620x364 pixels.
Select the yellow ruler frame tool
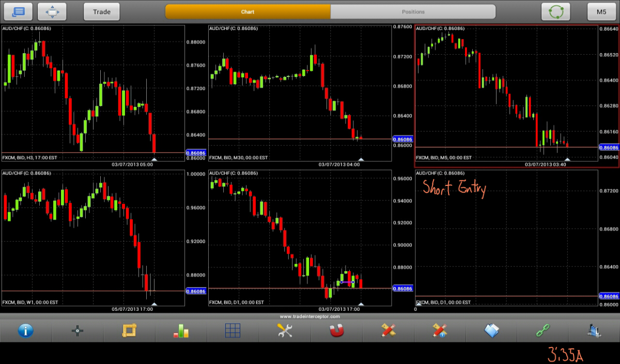point(129,330)
